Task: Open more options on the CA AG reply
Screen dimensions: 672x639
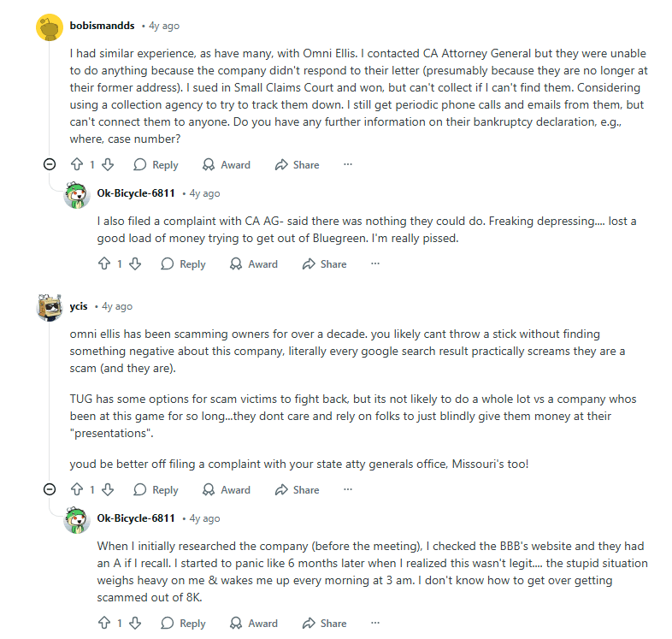Action: (x=374, y=264)
